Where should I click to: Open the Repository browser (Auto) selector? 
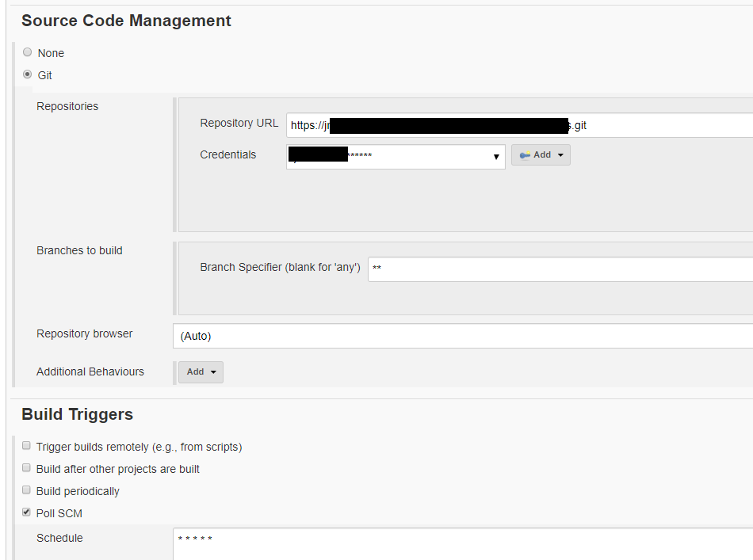point(463,336)
